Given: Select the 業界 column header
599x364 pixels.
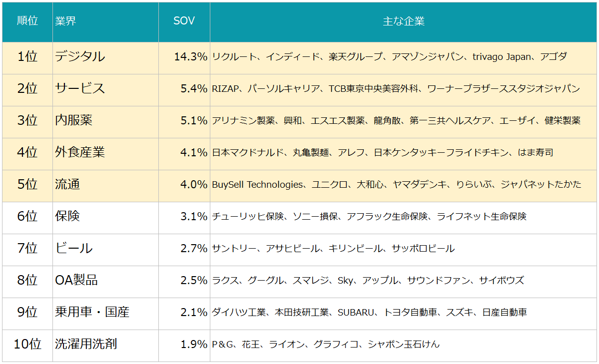Looking at the screenshot, I should 105,22.
